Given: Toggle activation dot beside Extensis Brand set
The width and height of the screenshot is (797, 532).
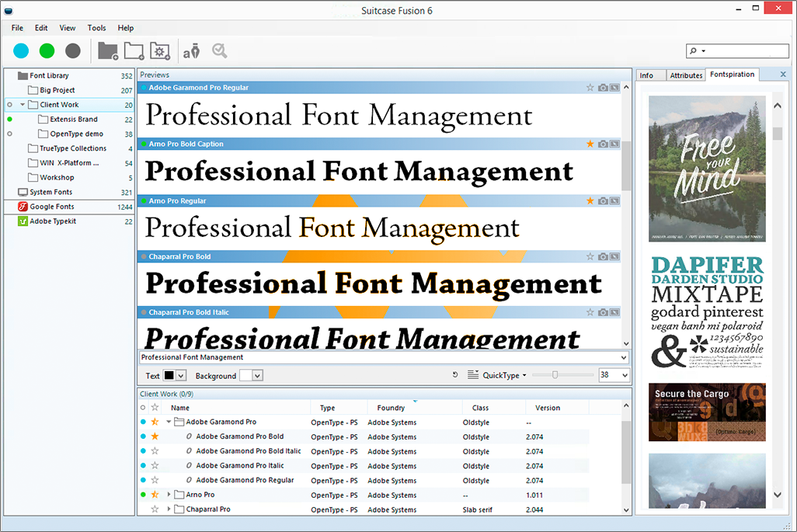Looking at the screenshot, I should coord(9,120).
